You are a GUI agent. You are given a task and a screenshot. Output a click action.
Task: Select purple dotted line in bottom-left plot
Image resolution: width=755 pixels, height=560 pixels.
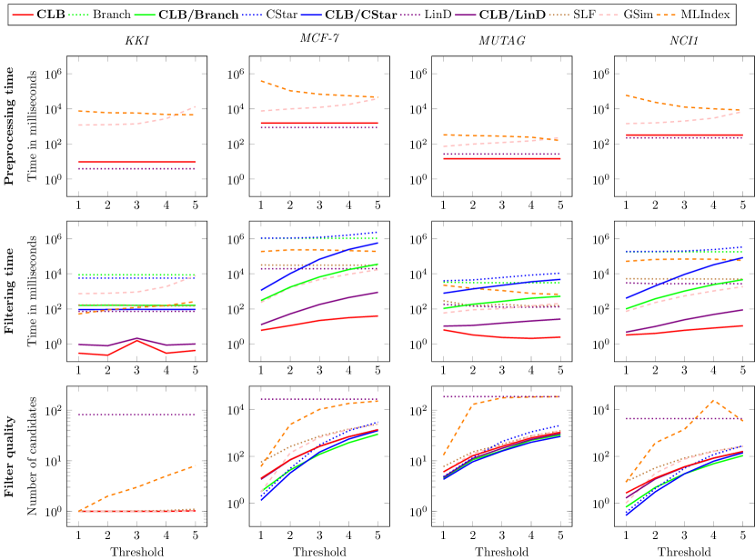(136, 415)
